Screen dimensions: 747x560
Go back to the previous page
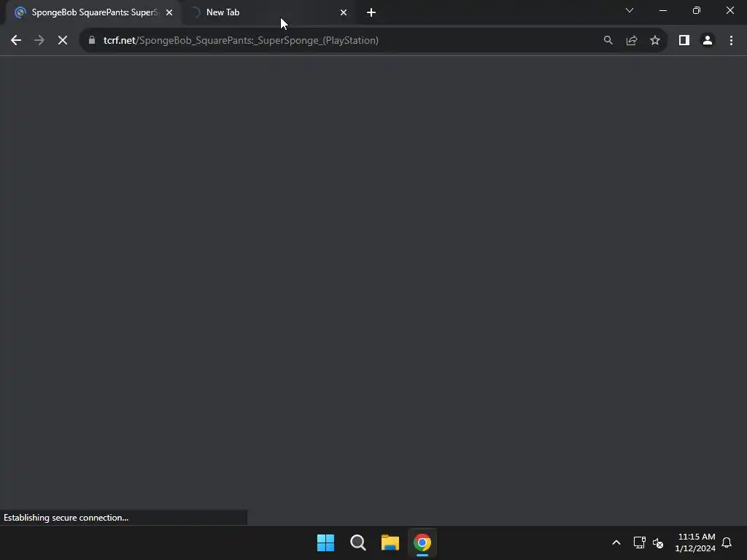16,41
